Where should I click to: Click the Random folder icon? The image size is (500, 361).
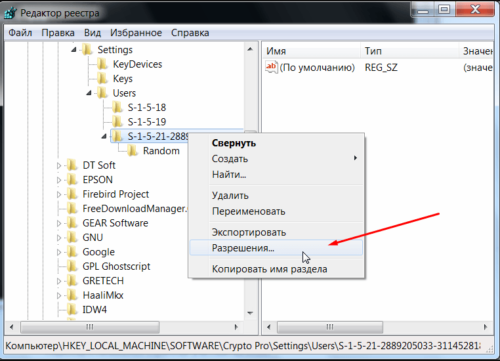click(x=133, y=151)
